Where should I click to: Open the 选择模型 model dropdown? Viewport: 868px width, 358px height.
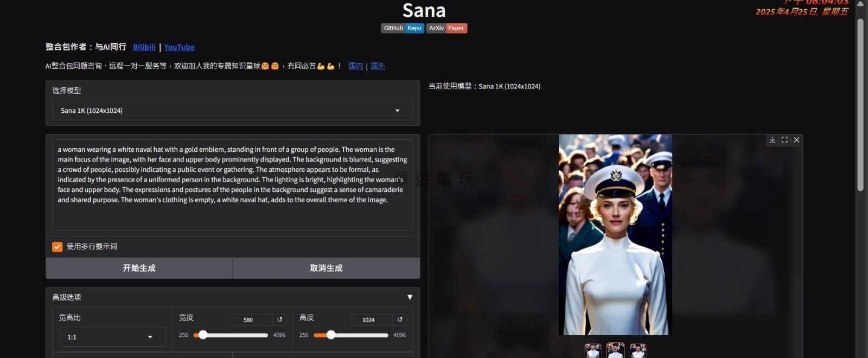click(x=232, y=111)
